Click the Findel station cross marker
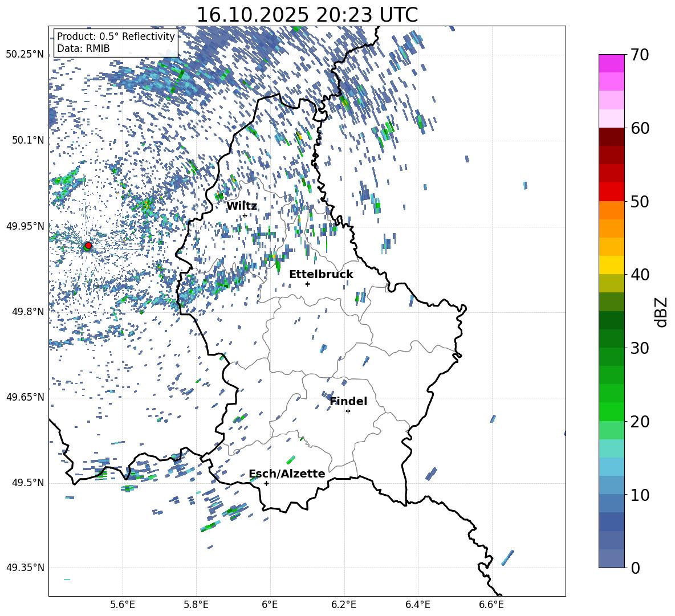The image size is (675, 616). click(x=348, y=411)
